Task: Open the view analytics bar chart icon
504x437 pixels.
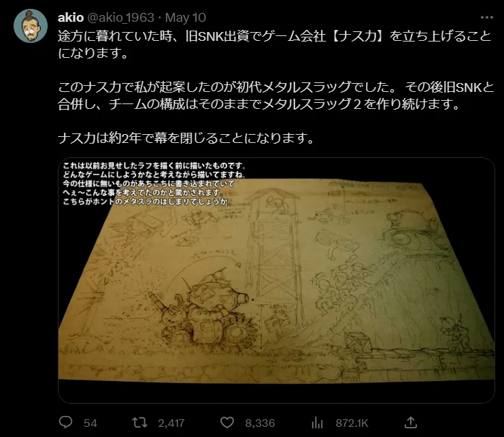Action: [x=317, y=423]
